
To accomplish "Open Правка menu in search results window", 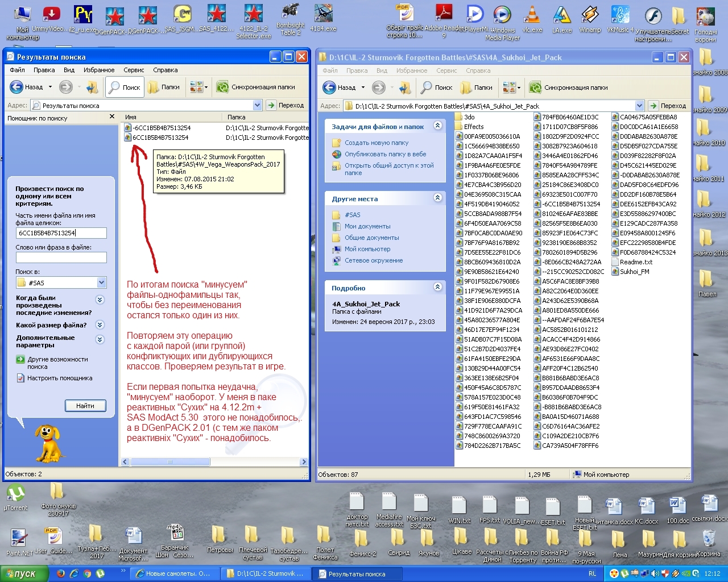I will 44,70.
